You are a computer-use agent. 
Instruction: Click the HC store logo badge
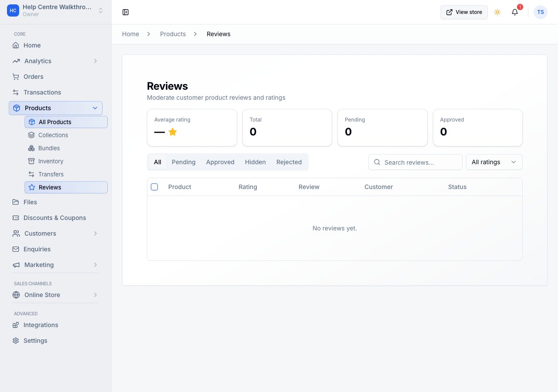[x=13, y=10]
